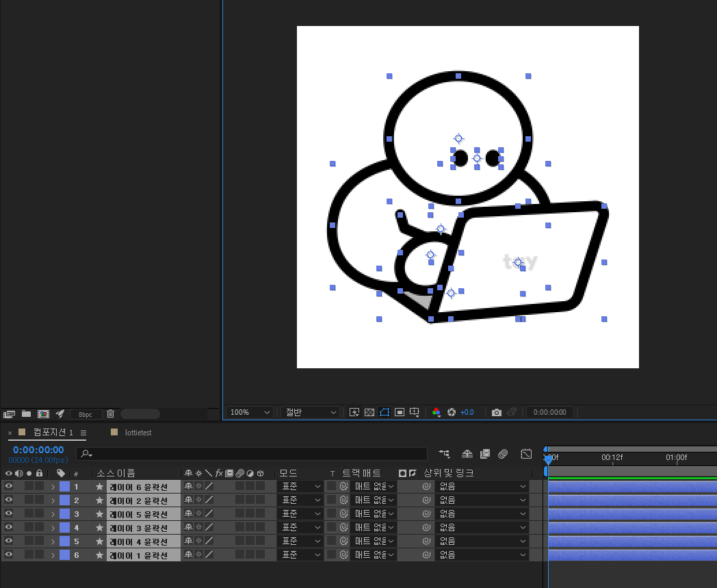
Task: Click the +0.0 exposure value
Action: point(467,412)
